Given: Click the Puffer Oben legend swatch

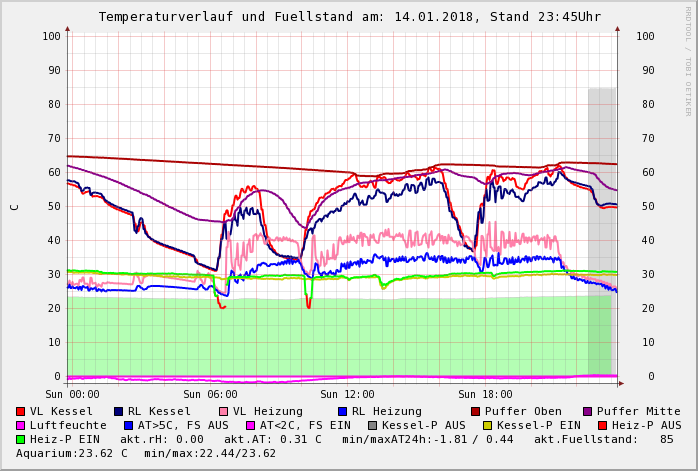Looking at the screenshot, I should pyautogui.click(x=476, y=411).
